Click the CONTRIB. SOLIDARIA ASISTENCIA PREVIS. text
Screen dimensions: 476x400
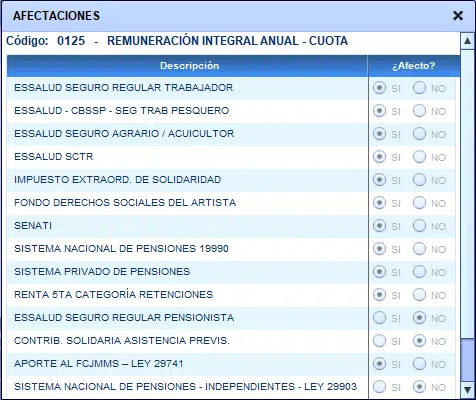point(122,341)
